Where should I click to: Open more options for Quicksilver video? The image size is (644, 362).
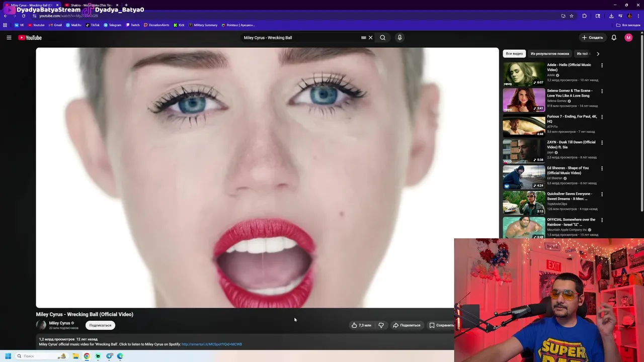click(602, 194)
